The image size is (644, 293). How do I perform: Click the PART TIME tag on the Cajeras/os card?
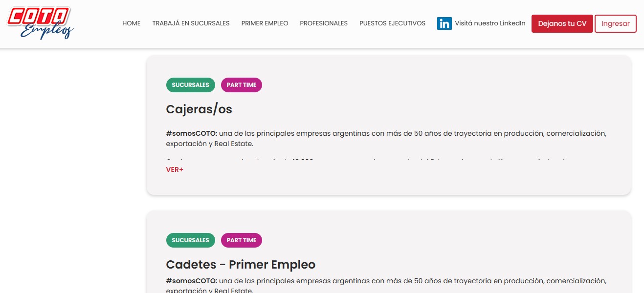pyautogui.click(x=242, y=85)
